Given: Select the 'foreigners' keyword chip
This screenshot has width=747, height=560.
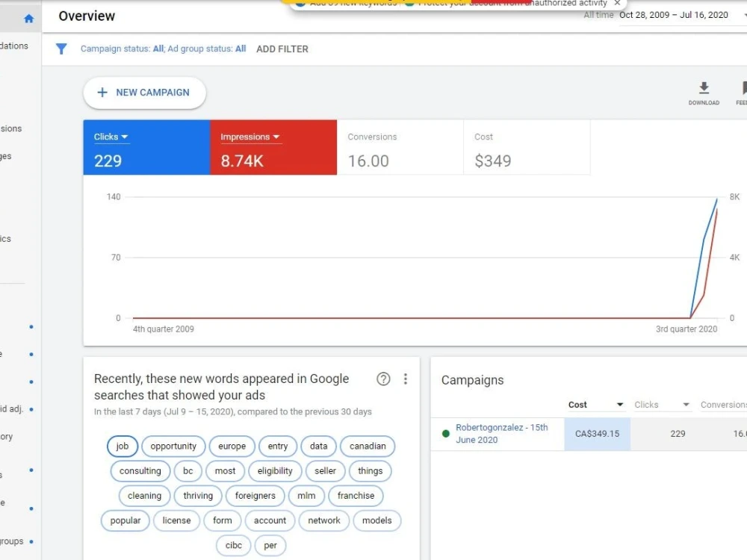Looking at the screenshot, I should click(255, 496).
